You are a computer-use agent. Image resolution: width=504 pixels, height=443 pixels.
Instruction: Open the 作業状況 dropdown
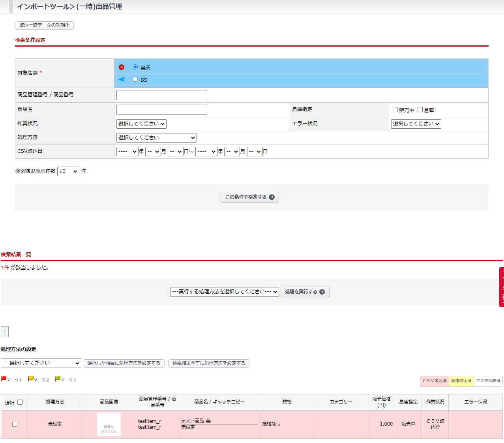(141, 124)
